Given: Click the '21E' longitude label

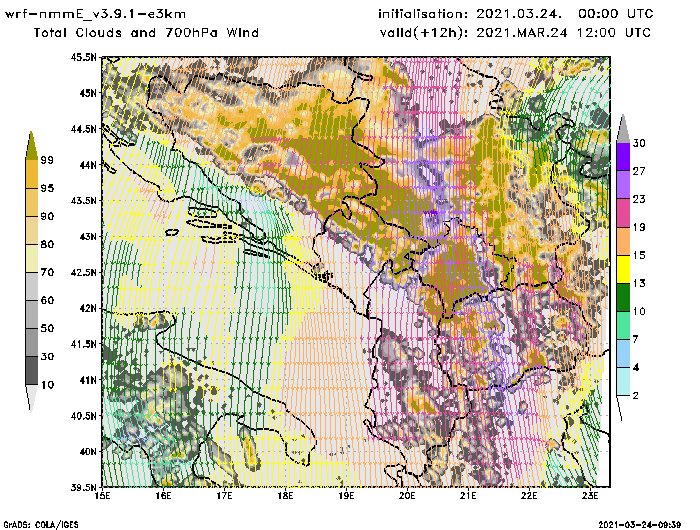Looking at the screenshot, I should (x=468, y=496).
